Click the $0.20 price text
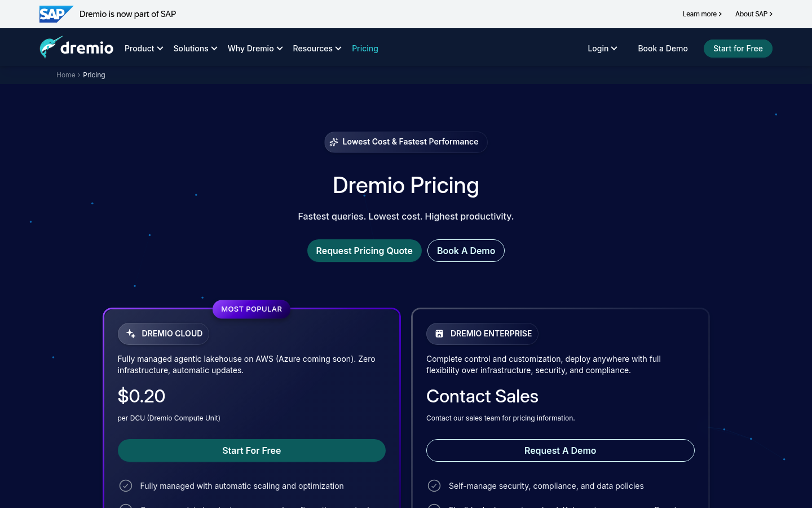The width and height of the screenshot is (812, 508). [x=142, y=396]
